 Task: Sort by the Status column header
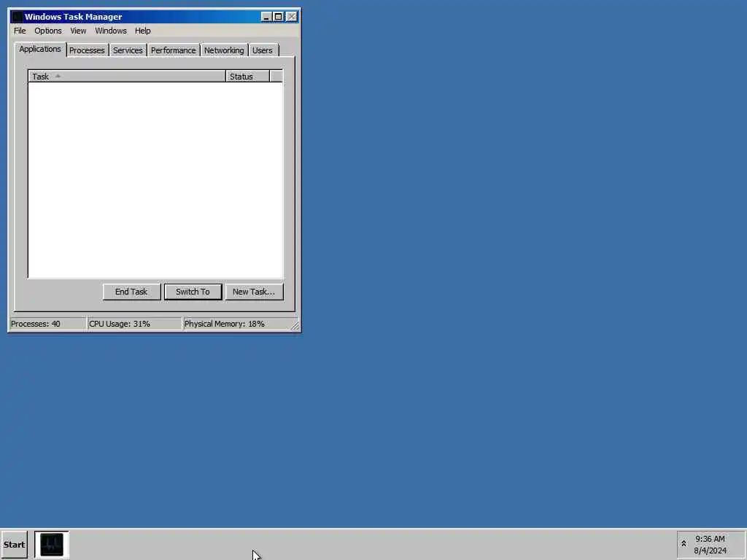click(248, 76)
